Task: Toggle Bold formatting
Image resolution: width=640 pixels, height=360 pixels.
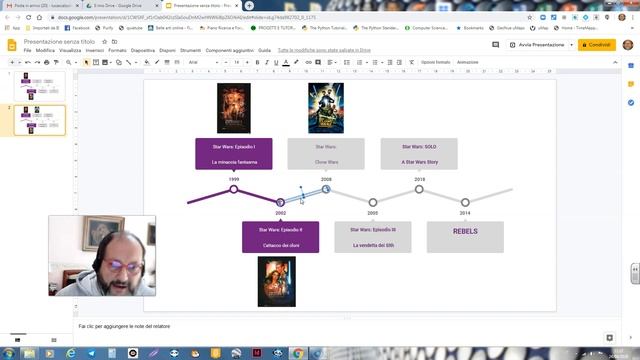Action: 257,62
